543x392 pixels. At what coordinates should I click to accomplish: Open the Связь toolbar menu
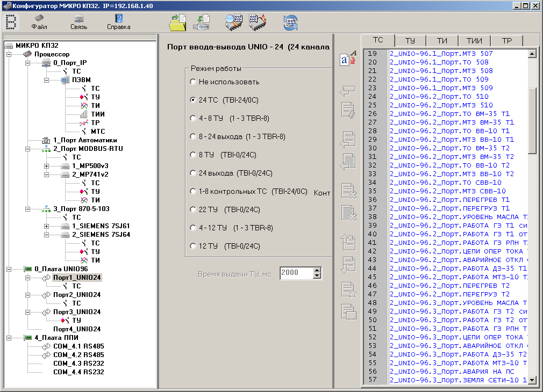(78, 22)
